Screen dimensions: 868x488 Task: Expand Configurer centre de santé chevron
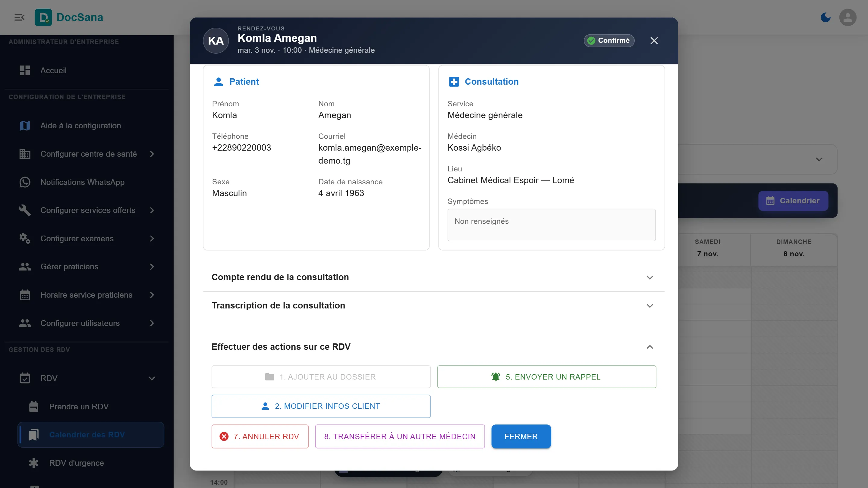pyautogui.click(x=152, y=154)
